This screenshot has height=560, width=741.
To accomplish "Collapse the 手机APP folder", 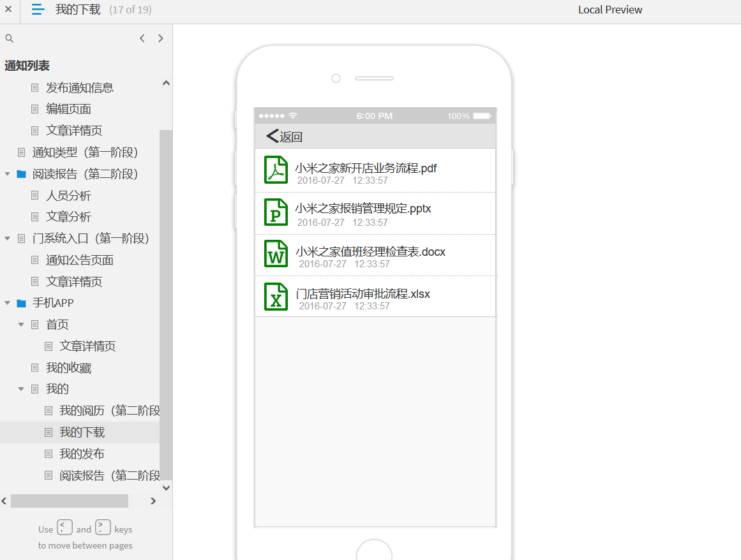I will 8,303.
